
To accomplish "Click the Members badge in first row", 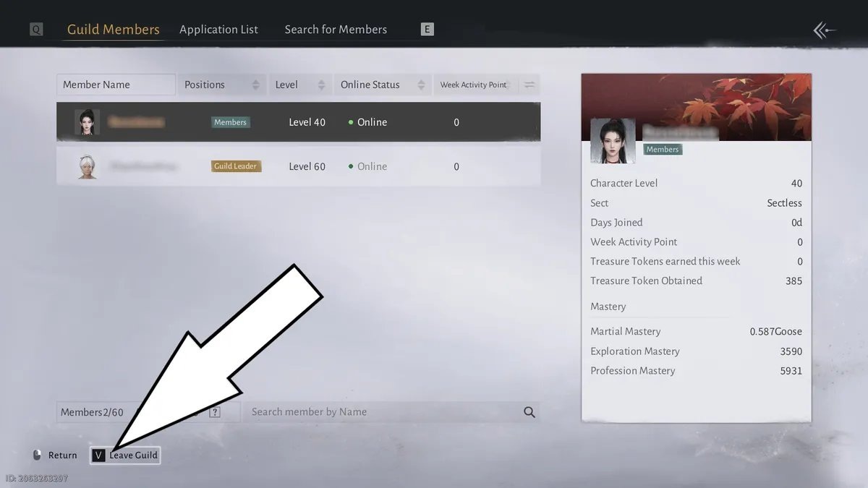I will tap(230, 122).
